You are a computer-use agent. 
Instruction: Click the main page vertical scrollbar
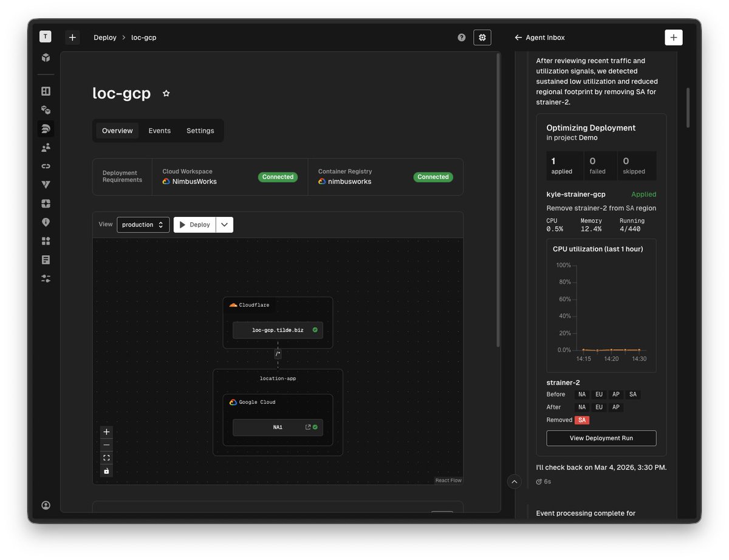pos(499,200)
